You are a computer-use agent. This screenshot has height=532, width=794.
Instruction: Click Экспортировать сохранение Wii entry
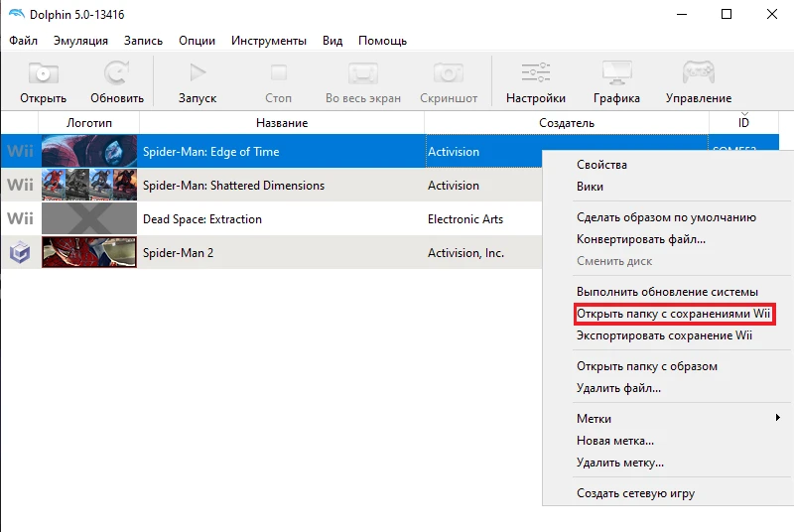pos(664,336)
